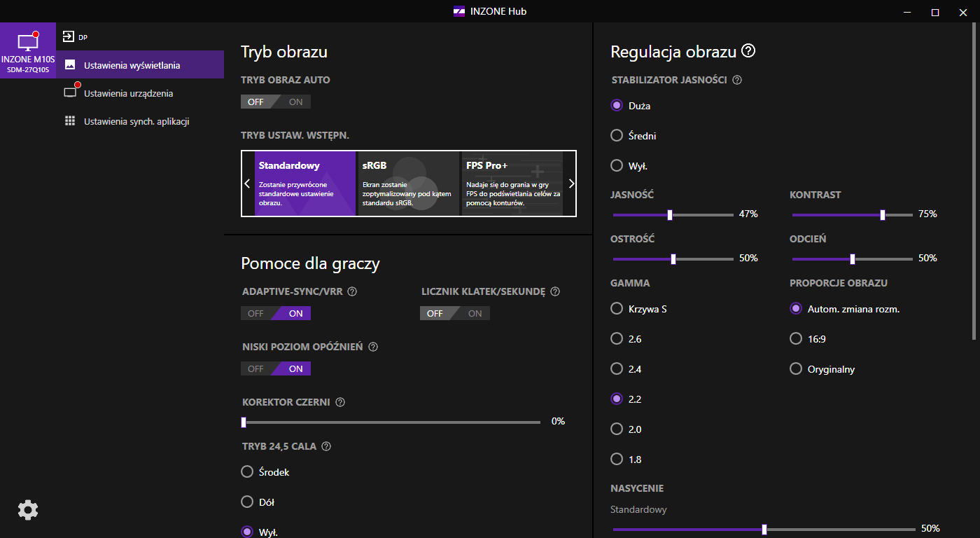
Task: Toggle Niski poziom opóźnień switch
Action: pos(276,368)
